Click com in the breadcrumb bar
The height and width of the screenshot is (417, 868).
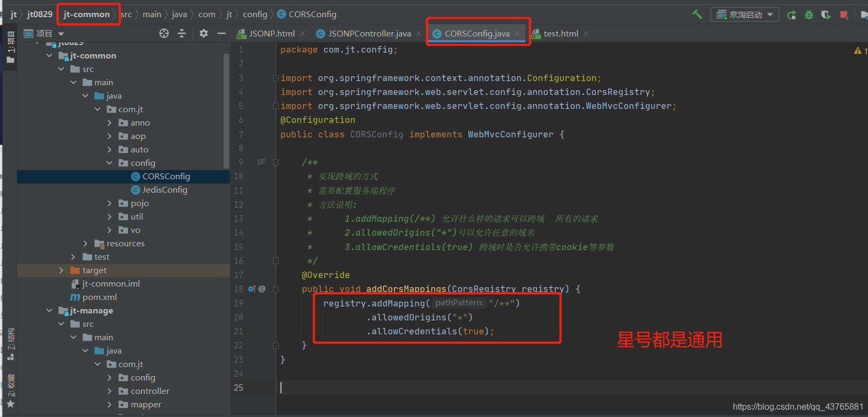[x=206, y=14]
